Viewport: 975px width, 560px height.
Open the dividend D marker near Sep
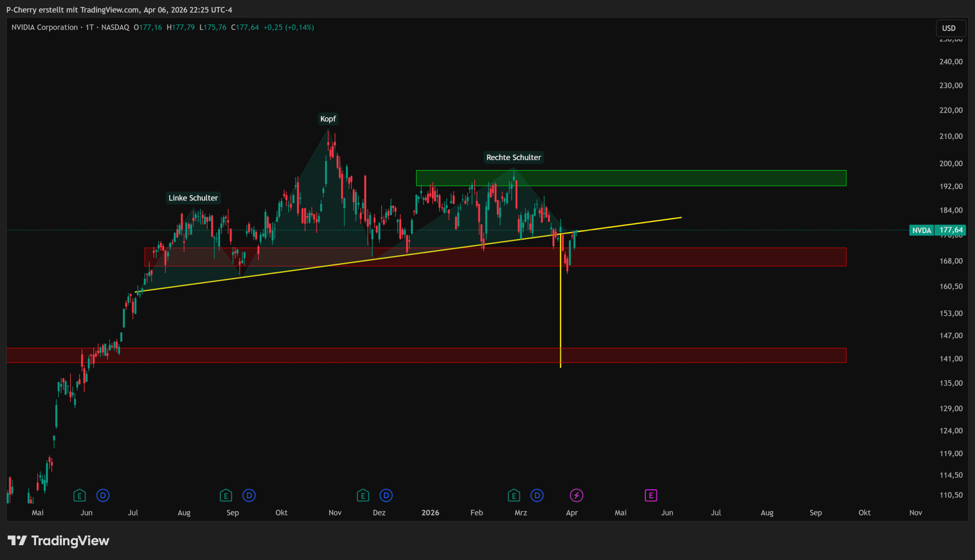(x=249, y=495)
